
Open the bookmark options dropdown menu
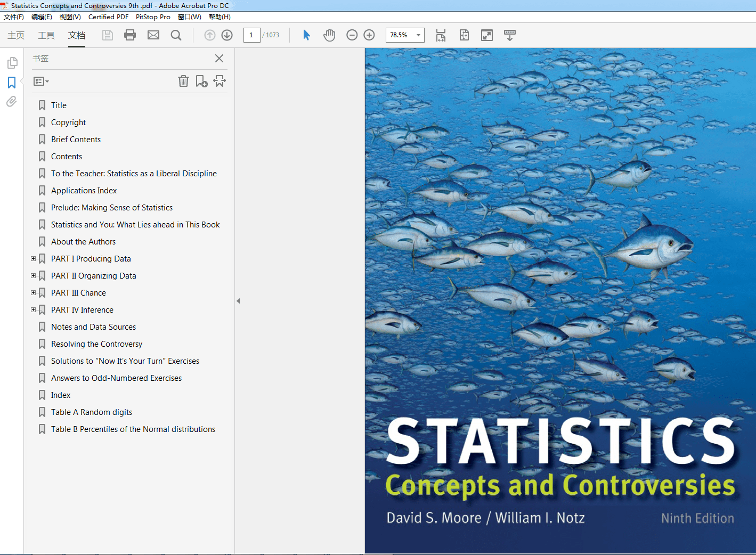40,81
